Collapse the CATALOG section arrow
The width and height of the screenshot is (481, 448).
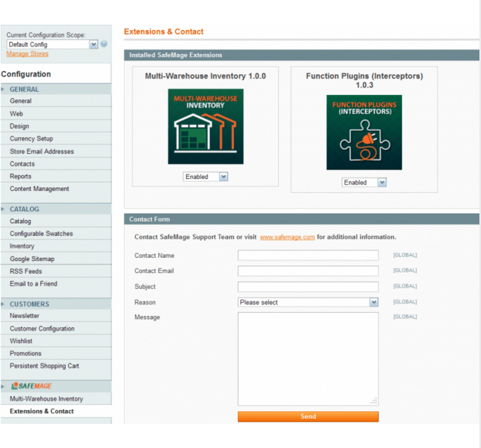[x=3, y=209]
